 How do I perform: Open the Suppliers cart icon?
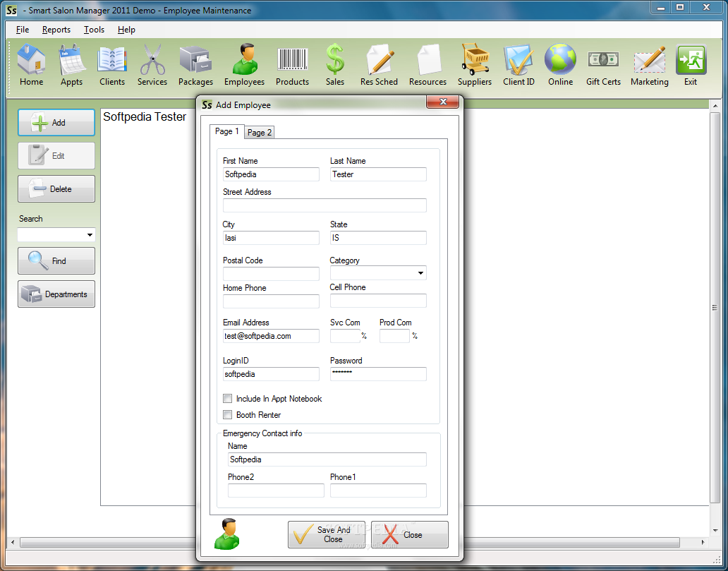pyautogui.click(x=475, y=64)
